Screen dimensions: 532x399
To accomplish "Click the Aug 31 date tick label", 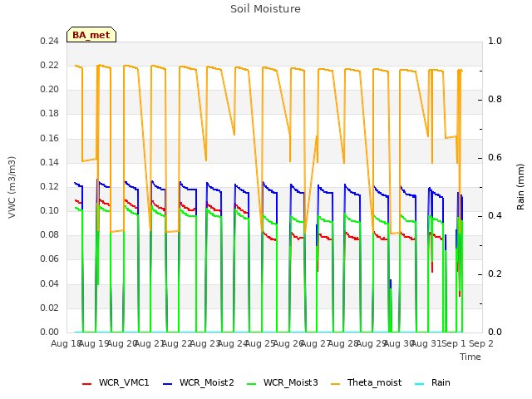I will tap(426, 343).
